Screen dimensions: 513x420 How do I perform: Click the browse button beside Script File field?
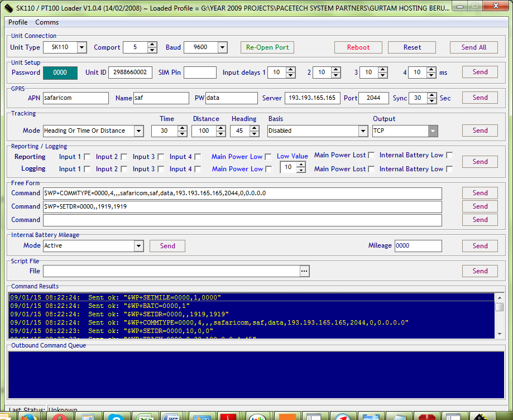[x=304, y=271]
